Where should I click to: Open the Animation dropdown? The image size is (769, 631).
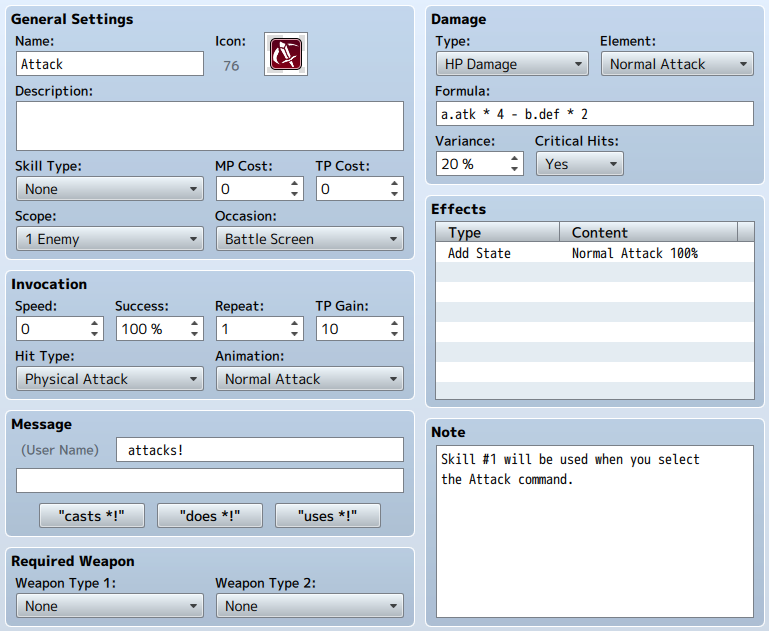310,379
